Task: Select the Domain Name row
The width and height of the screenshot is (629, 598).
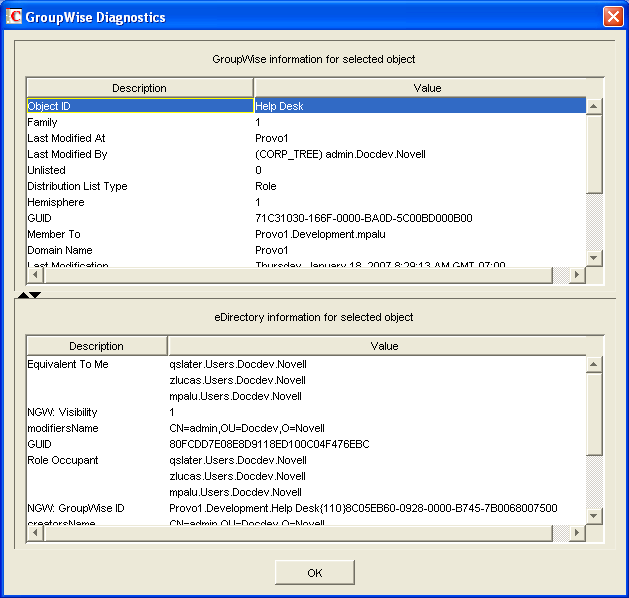Action: [x=306, y=250]
